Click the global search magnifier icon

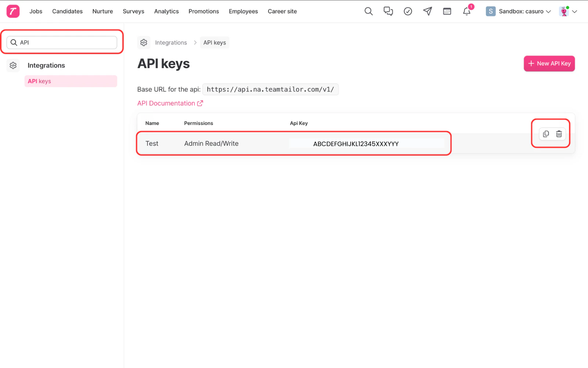[369, 11]
